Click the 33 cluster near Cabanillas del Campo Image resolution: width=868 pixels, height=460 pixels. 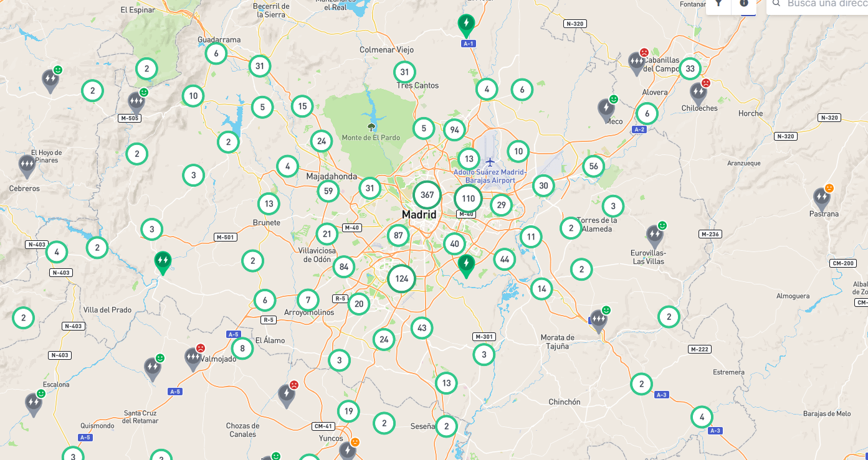(x=690, y=68)
